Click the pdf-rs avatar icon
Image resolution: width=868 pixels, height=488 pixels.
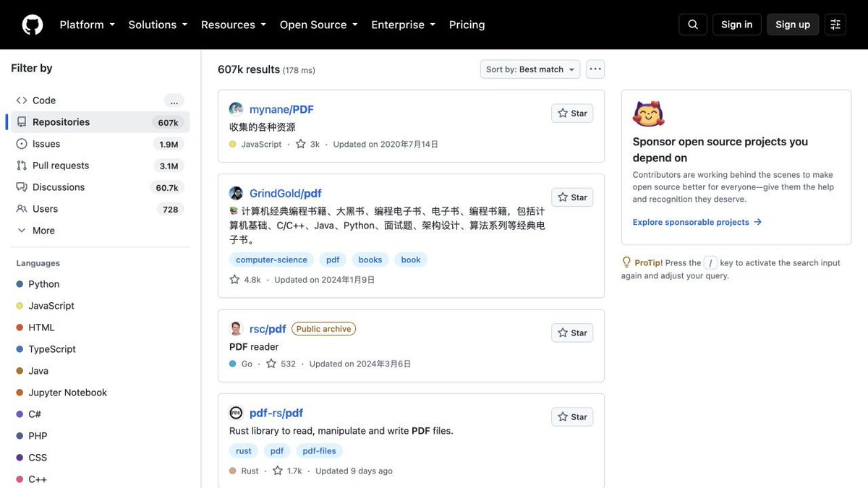236,413
